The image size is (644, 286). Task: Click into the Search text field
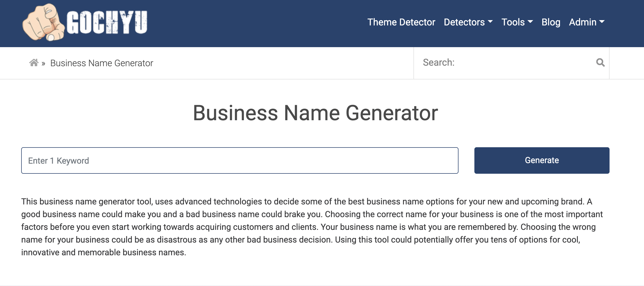click(x=504, y=63)
